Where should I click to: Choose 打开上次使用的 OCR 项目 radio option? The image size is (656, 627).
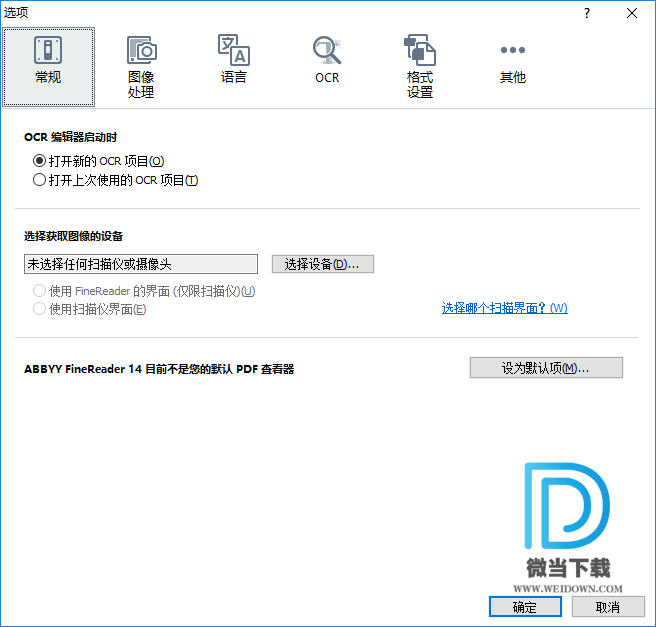click(x=40, y=181)
